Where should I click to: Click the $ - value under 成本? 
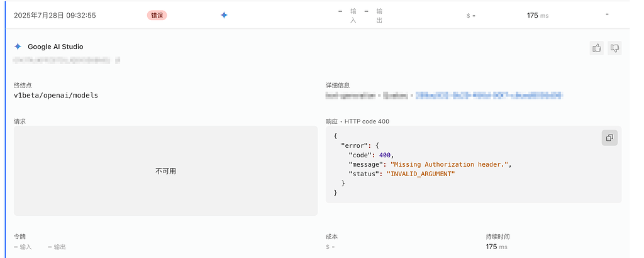pos(330,247)
